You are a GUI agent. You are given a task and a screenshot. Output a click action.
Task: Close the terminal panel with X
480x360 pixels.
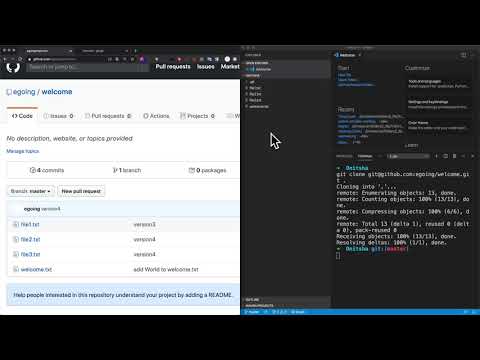tap(472, 156)
